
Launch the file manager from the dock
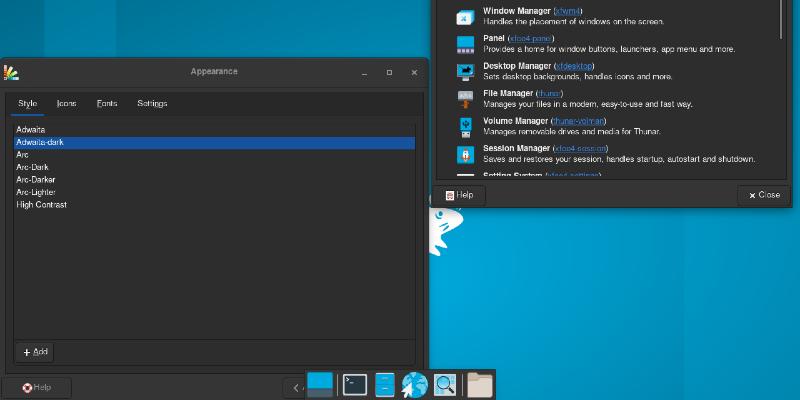[x=385, y=384]
